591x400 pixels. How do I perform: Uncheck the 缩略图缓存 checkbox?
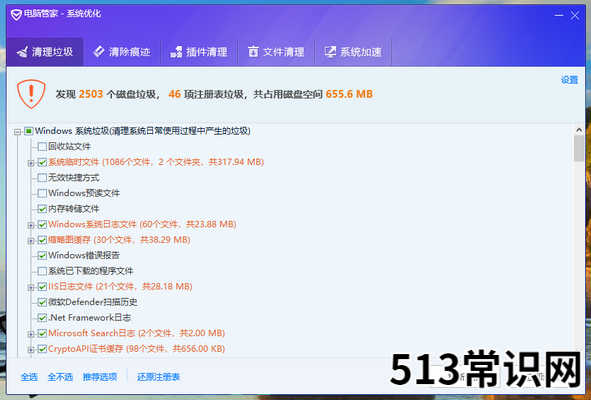point(42,240)
